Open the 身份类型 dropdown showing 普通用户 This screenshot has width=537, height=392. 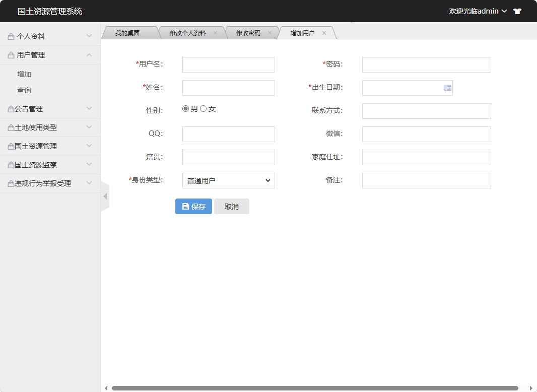click(x=228, y=180)
